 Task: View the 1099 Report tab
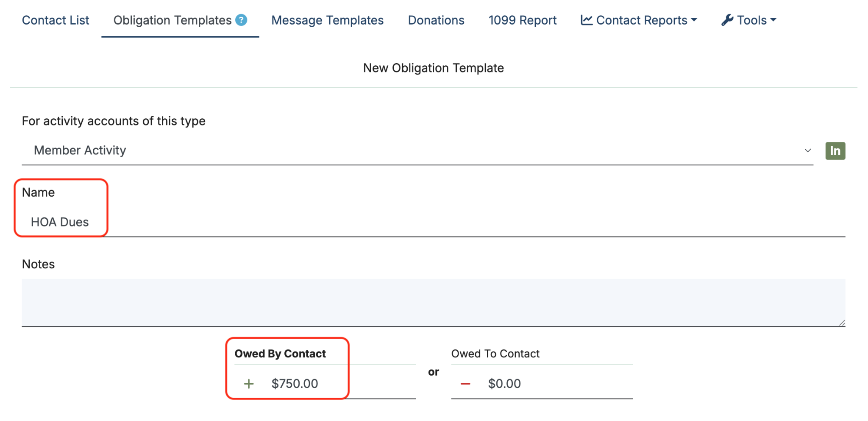click(523, 20)
